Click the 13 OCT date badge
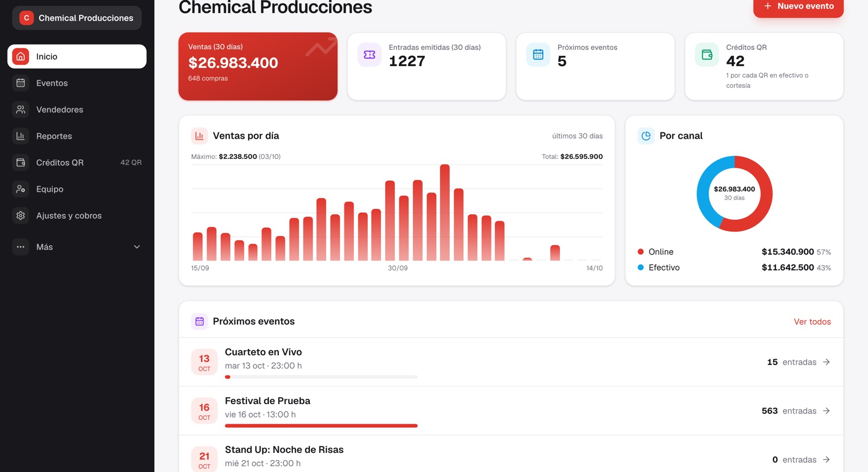 point(204,362)
